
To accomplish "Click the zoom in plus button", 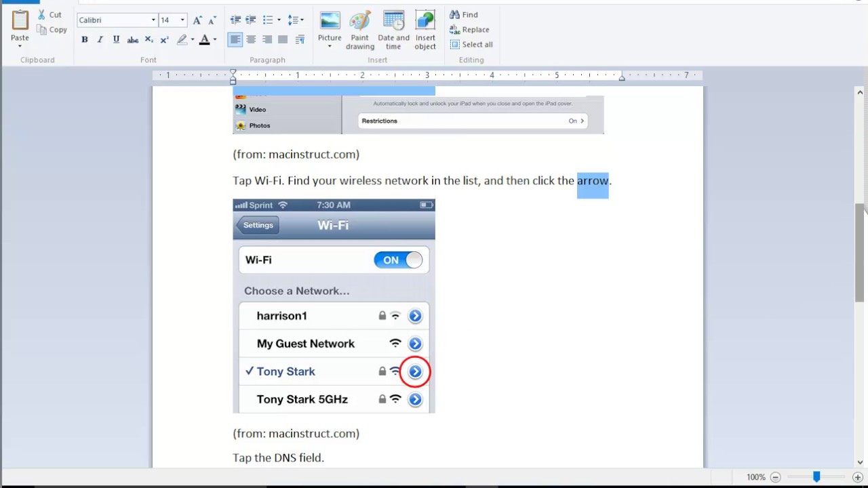I will click(x=858, y=477).
